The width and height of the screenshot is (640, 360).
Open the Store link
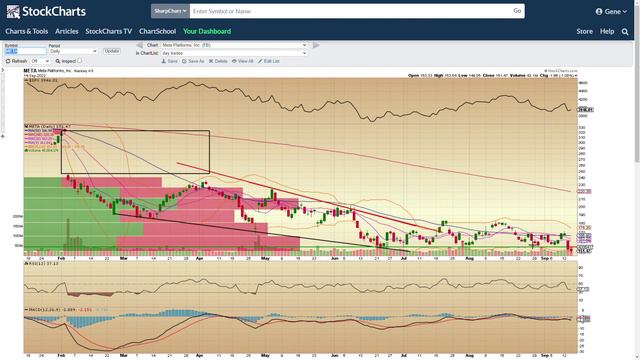click(x=584, y=31)
